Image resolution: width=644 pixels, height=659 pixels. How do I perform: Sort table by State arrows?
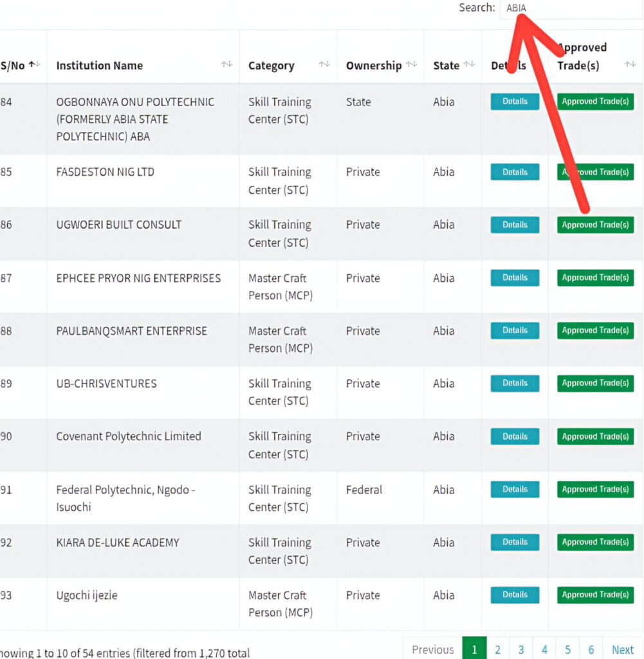coord(469,64)
